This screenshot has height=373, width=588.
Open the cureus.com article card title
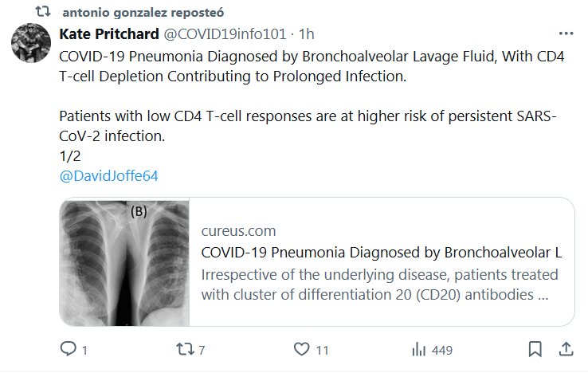point(381,253)
